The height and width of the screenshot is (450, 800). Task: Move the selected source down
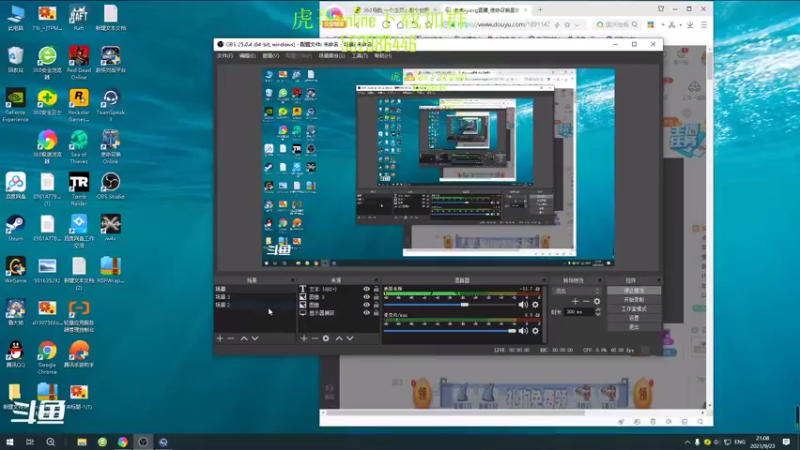tap(349, 338)
